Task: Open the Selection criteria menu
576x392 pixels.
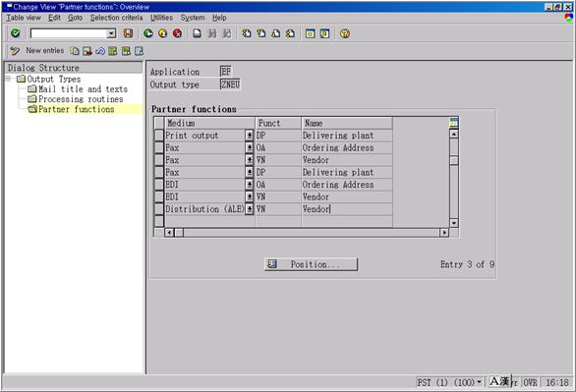Action: [116, 18]
